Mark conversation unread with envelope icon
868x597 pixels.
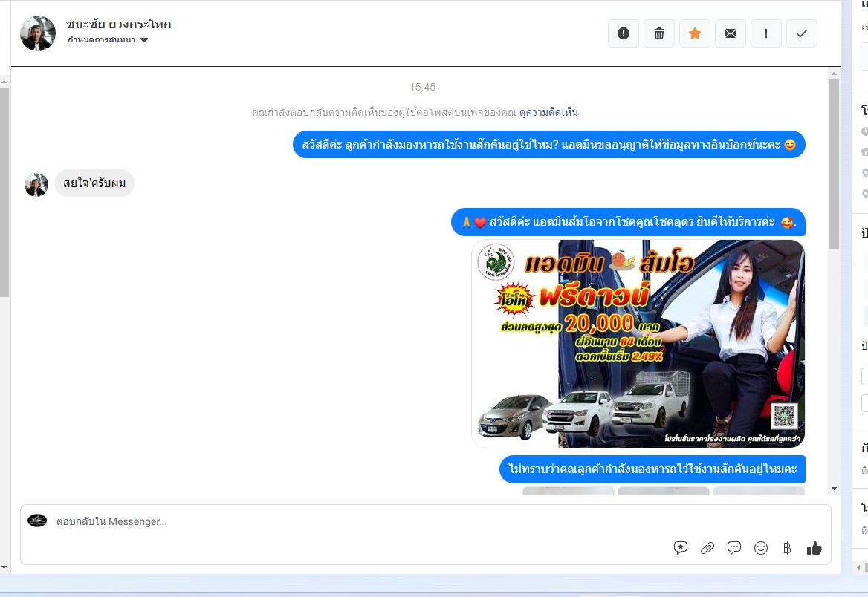point(731,33)
